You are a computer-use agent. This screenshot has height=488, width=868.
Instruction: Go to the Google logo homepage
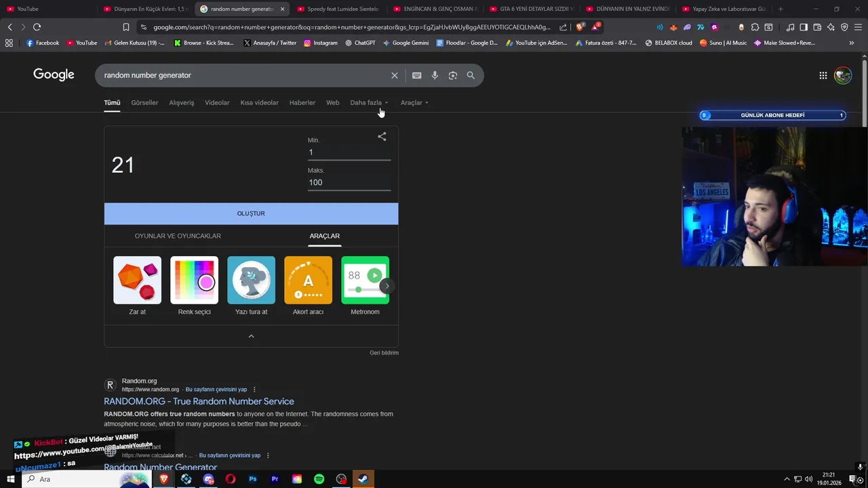click(x=54, y=75)
